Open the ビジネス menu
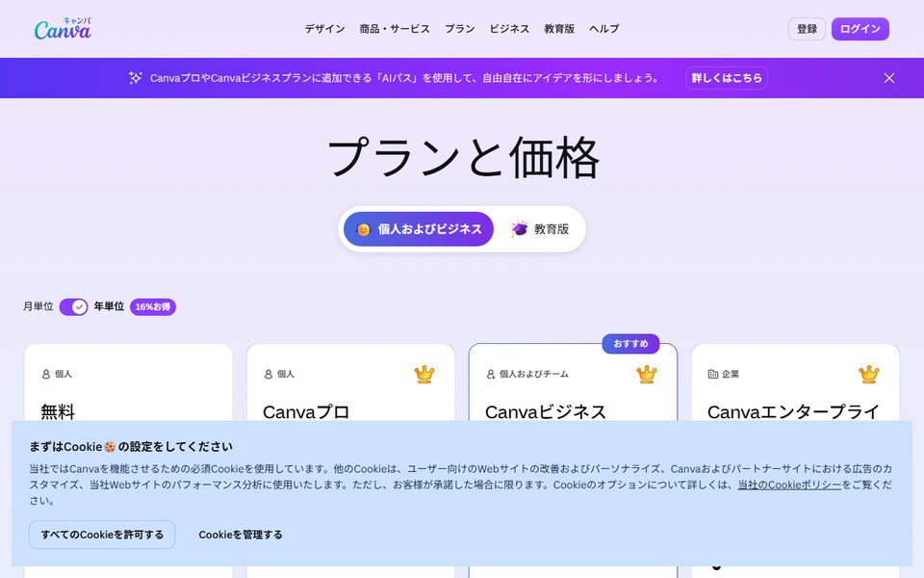 tap(509, 28)
